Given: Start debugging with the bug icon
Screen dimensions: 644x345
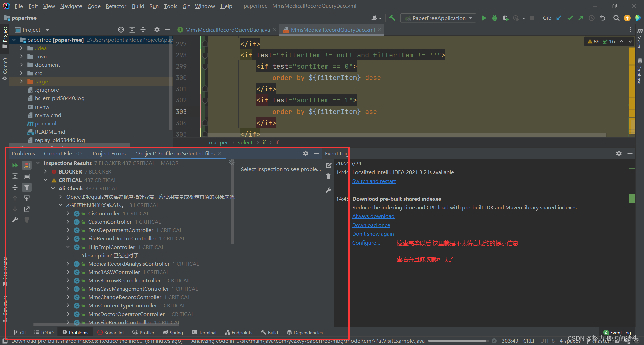Looking at the screenshot, I should 494,18.
